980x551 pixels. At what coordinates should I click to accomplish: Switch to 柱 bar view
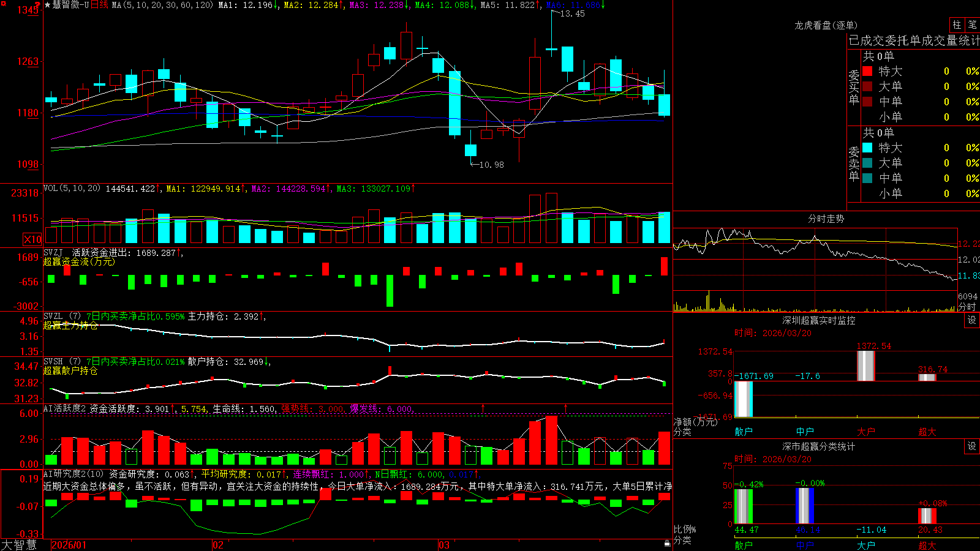click(957, 24)
